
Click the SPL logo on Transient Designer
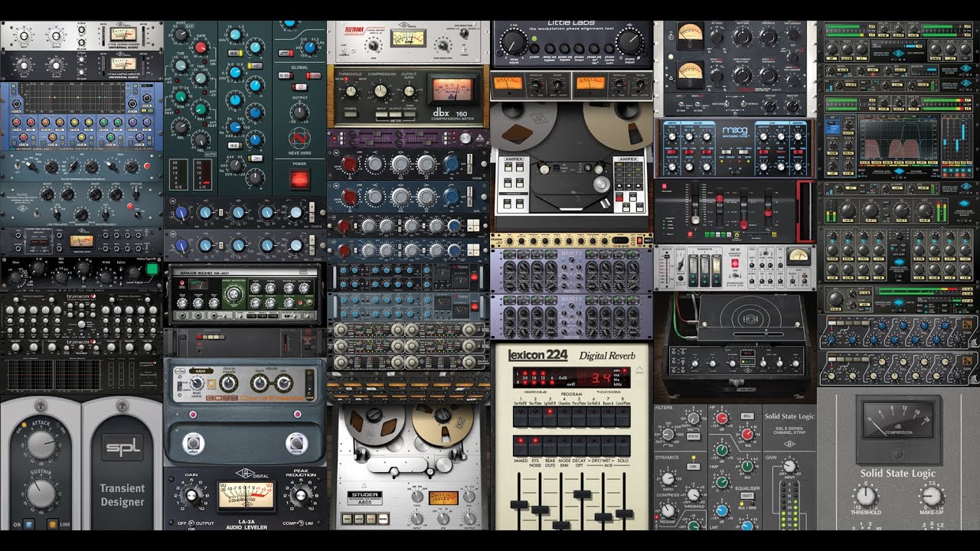(122, 447)
